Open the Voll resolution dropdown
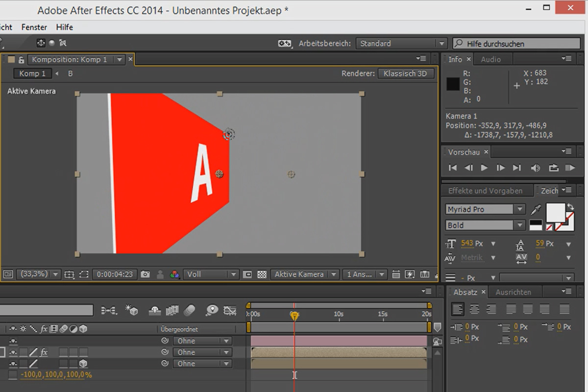The height and width of the screenshot is (392, 588). point(211,274)
